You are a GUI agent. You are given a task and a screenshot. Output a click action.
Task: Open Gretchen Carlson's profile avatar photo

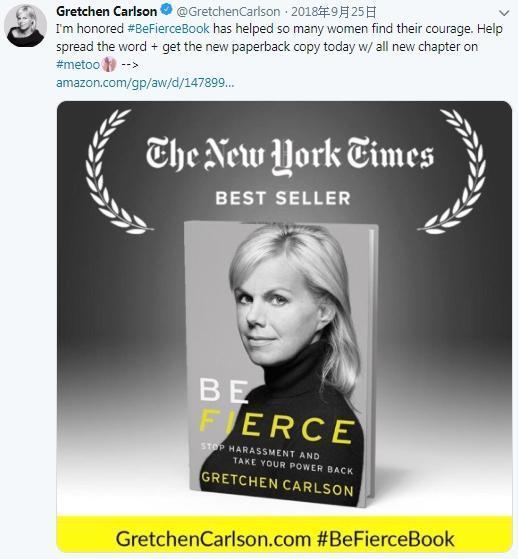(25, 26)
